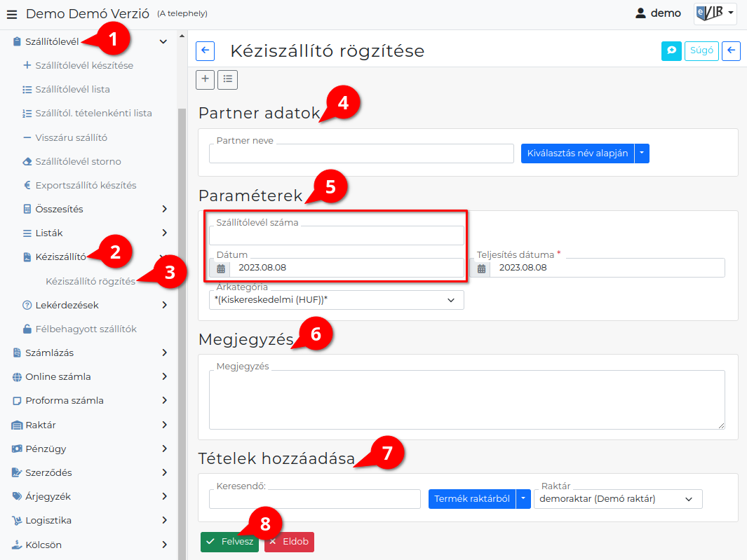747x560 pixels.
Task: Expand Termék raktárból dropdown arrow
Action: pyautogui.click(x=523, y=499)
